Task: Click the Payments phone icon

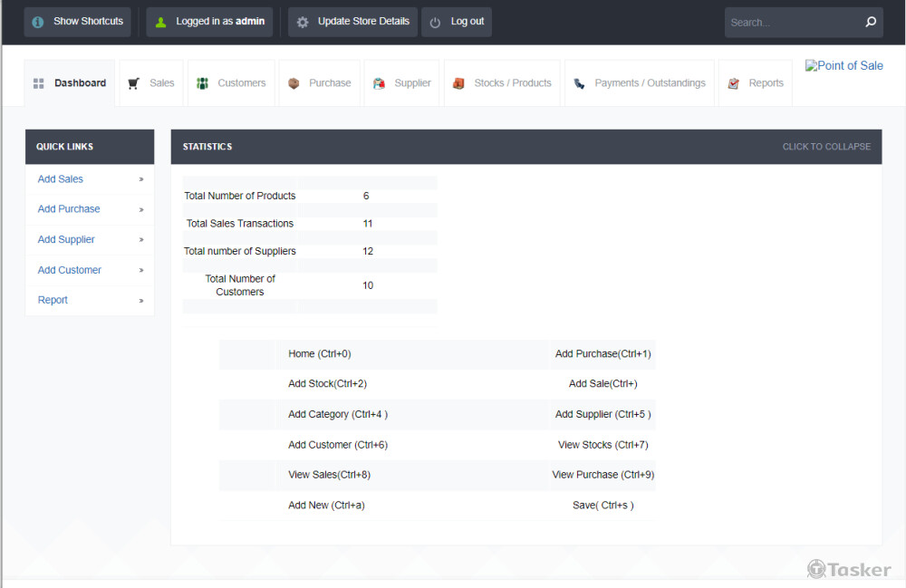Action: [x=579, y=83]
